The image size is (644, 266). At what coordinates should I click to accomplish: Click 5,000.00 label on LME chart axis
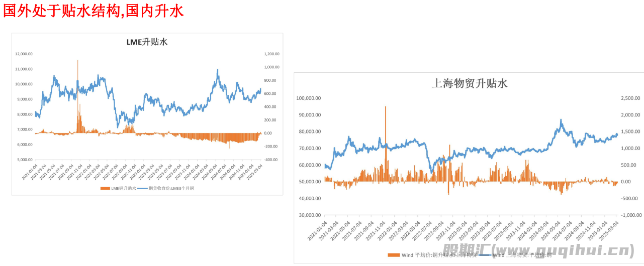[25, 160]
